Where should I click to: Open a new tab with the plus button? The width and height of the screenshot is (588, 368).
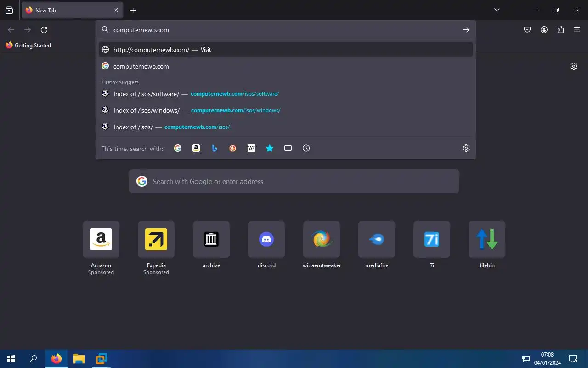(x=133, y=10)
